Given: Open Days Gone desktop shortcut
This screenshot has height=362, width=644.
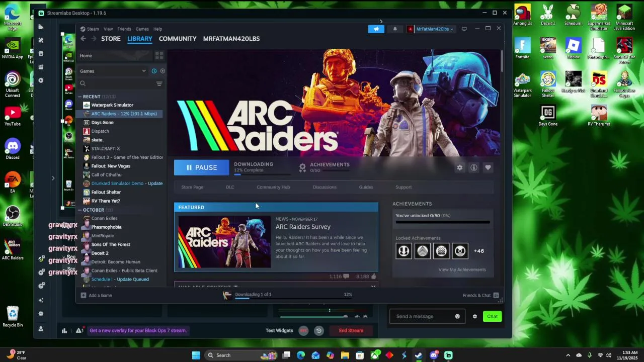Looking at the screenshot, I should click(548, 116).
